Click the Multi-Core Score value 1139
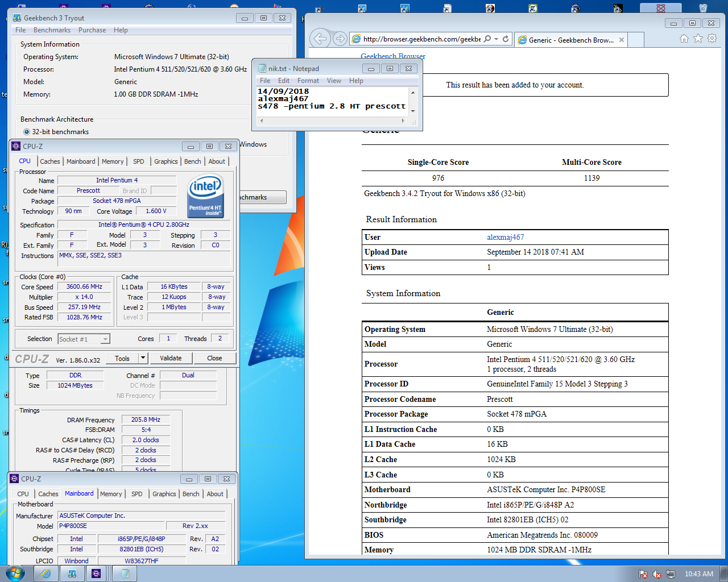The image size is (728, 582). 591,178
